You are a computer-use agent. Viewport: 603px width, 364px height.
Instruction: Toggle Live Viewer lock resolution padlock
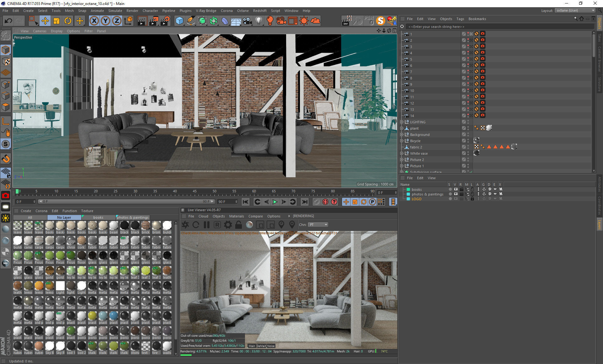[x=238, y=225]
